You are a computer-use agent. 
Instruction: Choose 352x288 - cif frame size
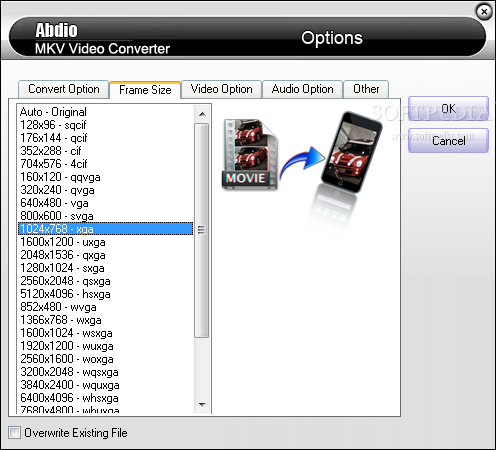click(105, 151)
